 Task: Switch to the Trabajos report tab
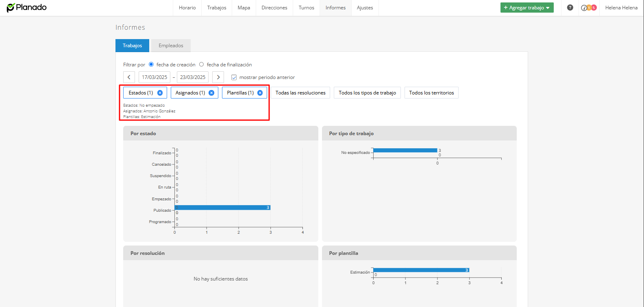point(133,46)
